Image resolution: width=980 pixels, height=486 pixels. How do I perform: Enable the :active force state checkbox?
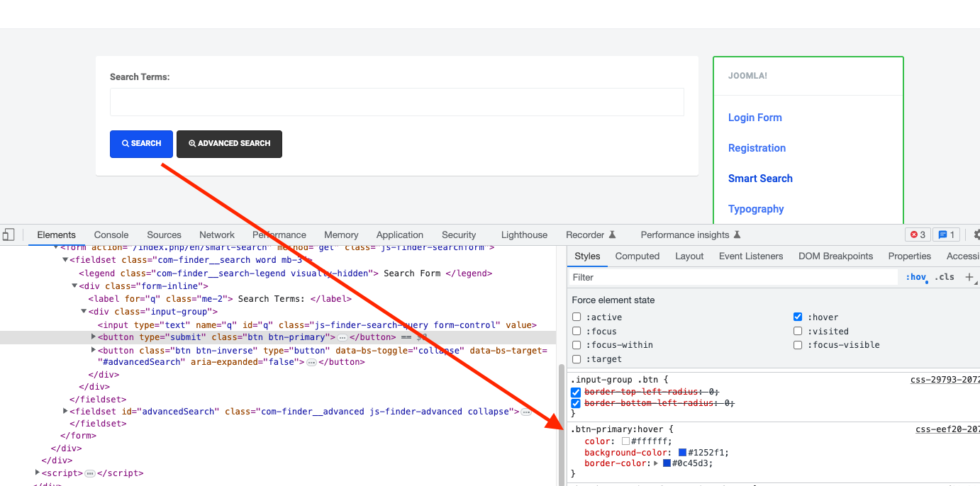point(577,317)
